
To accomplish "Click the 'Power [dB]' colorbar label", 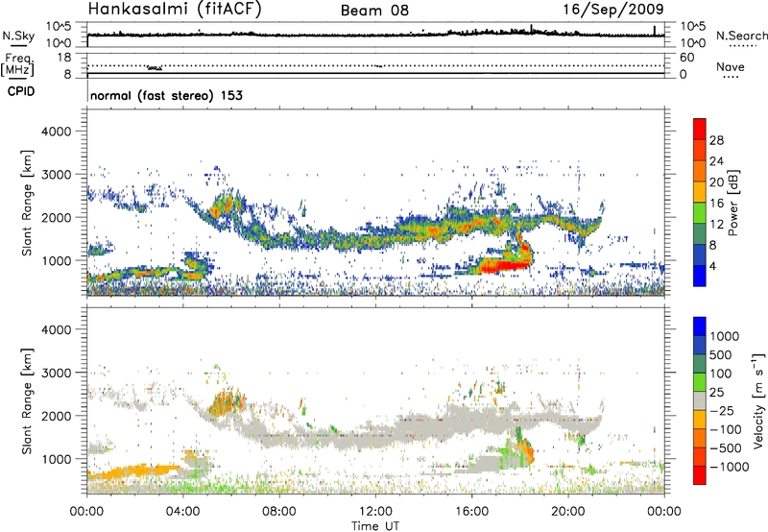I will pos(732,203).
